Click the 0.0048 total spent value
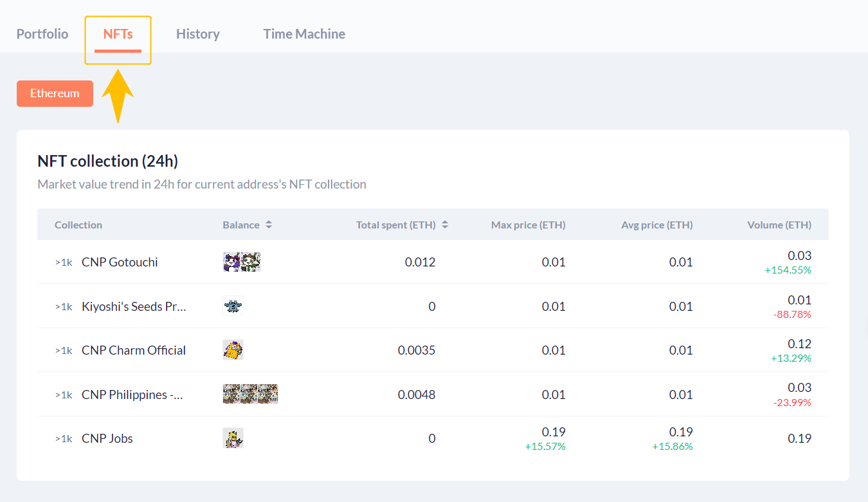The width and height of the screenshot is (868, 502). click(x=417, y=395)
